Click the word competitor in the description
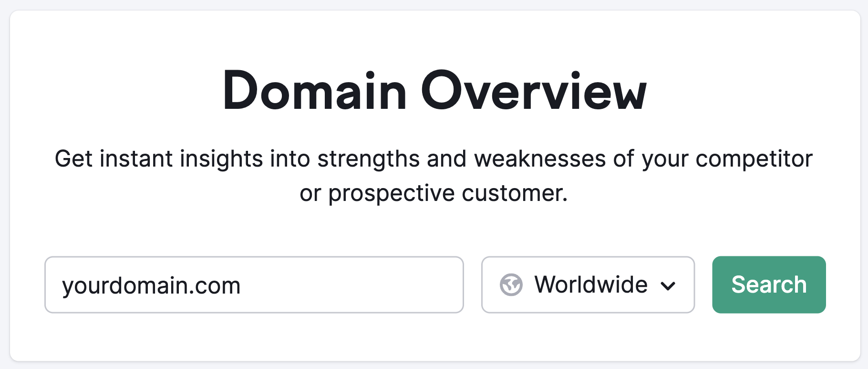This screenshot has height=369, width=868. (754, 159)
